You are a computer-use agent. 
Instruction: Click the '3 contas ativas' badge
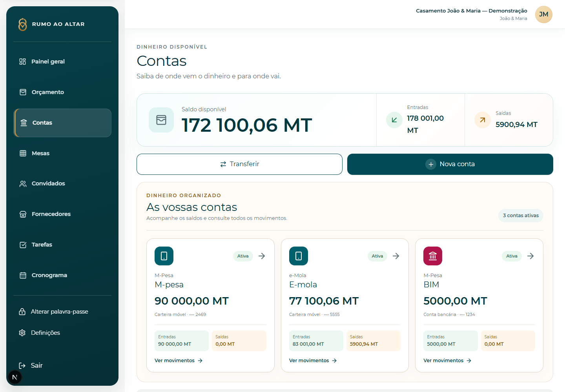(x=521, y=216)
